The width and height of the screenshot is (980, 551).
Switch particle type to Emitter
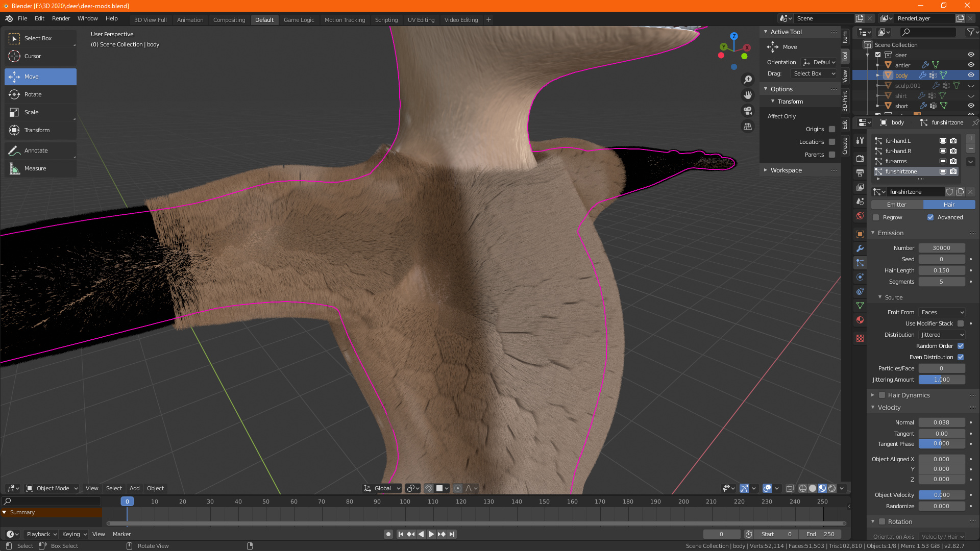pyautogui.click(x=897, y=205)
